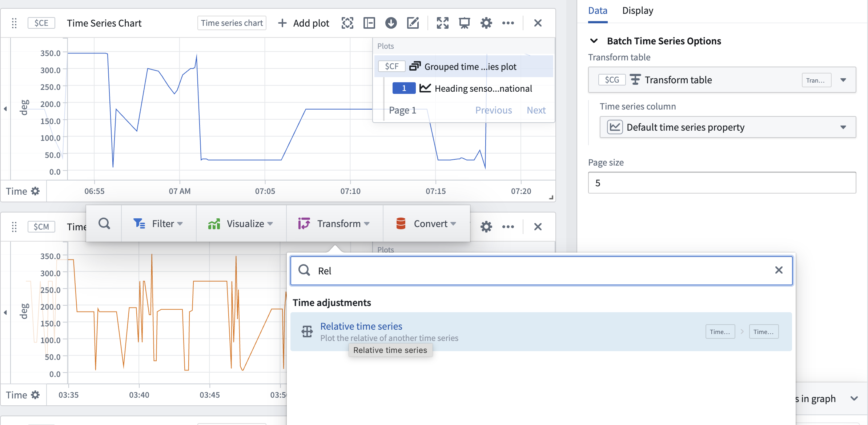The image size is (868, 425).
Task: Collapse Batch Time Series Options section
Action: (x=594, y=41)
